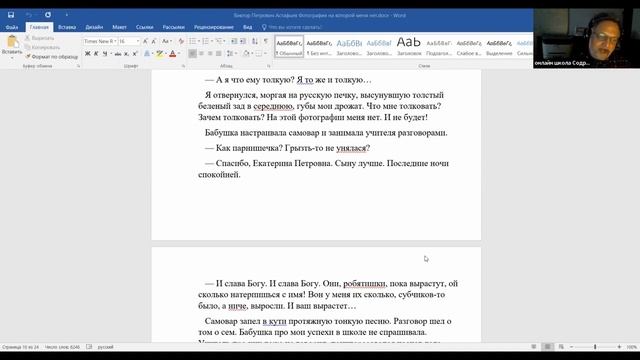Apply red font color A
The height and width of the screenshot is (360, 640).
(x=173, y=53)
